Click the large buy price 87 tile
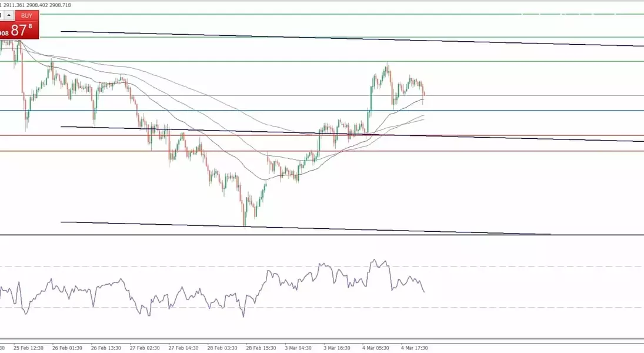The image size is (644, 353). [x=20, y=31]
